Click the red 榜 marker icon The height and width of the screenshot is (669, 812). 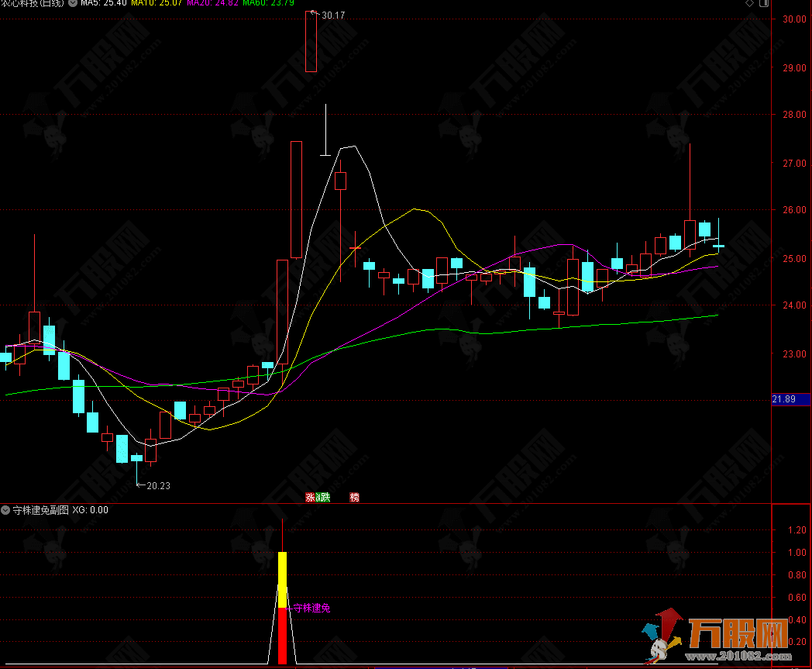pyautogui.click(x=354, y=498)
